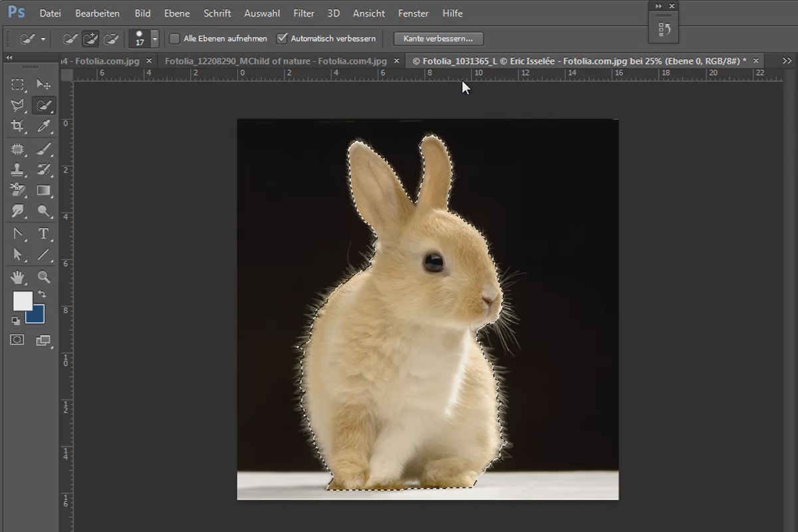The height and width of the screenshot is (532, 798).
Task: Pick the Eyedropper tool
Action: point(44,126)
